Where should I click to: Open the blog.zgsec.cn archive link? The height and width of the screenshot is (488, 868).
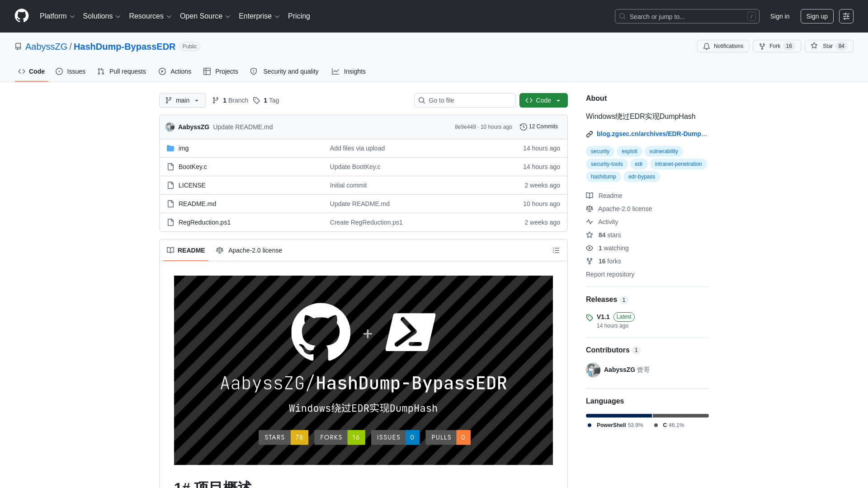click(x=652, y=134)
